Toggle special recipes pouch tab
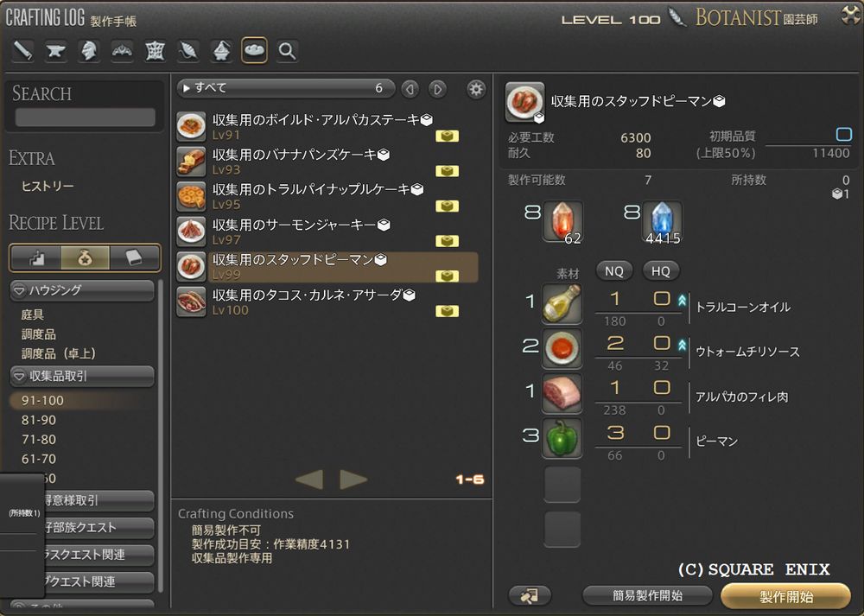 tap(85, 257)
